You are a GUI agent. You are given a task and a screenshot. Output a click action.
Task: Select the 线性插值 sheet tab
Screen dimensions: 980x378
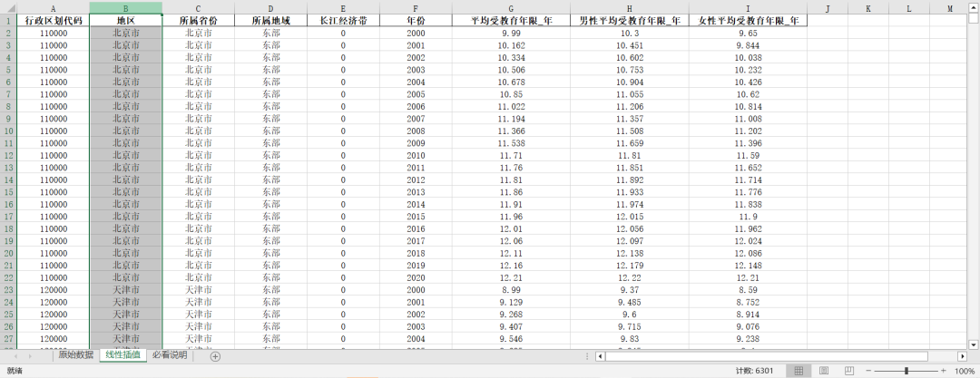click(122, 355)
